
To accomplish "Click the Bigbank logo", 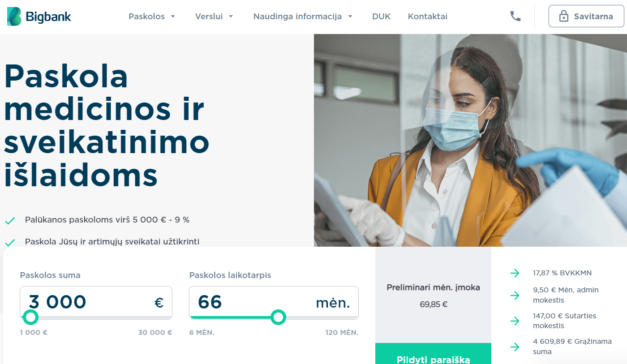I will [x=39, y=17].
